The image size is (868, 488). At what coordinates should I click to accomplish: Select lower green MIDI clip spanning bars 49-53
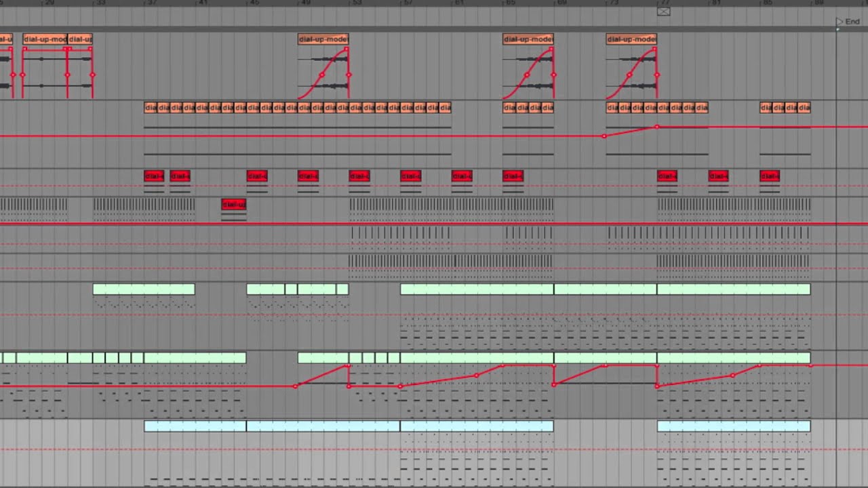[323, 358]
